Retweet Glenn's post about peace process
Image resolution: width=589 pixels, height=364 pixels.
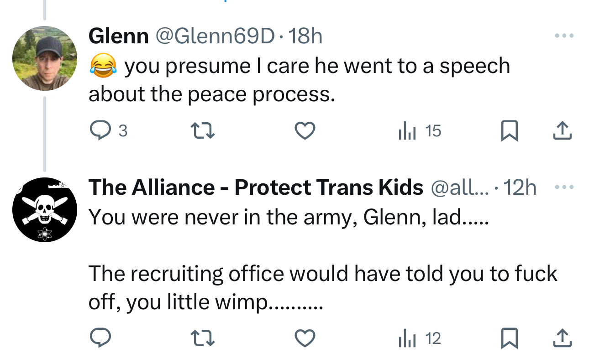pos(202,131)
